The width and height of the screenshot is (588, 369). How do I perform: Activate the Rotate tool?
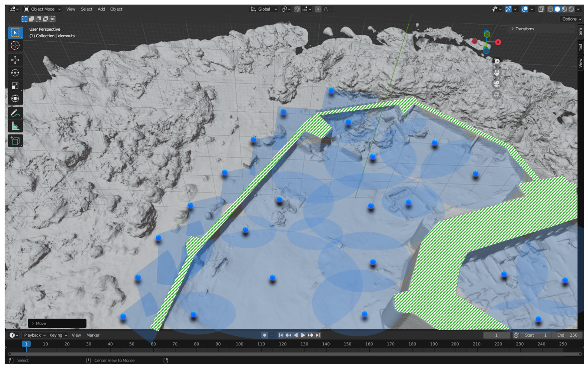point(15,73)
